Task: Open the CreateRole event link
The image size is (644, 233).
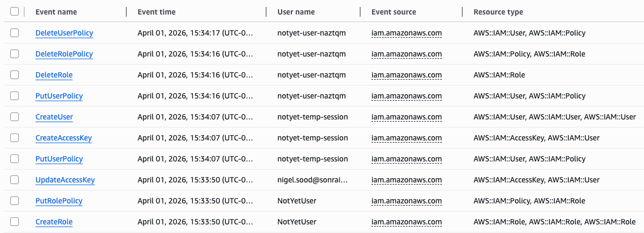Action: (x=54, y=222)
